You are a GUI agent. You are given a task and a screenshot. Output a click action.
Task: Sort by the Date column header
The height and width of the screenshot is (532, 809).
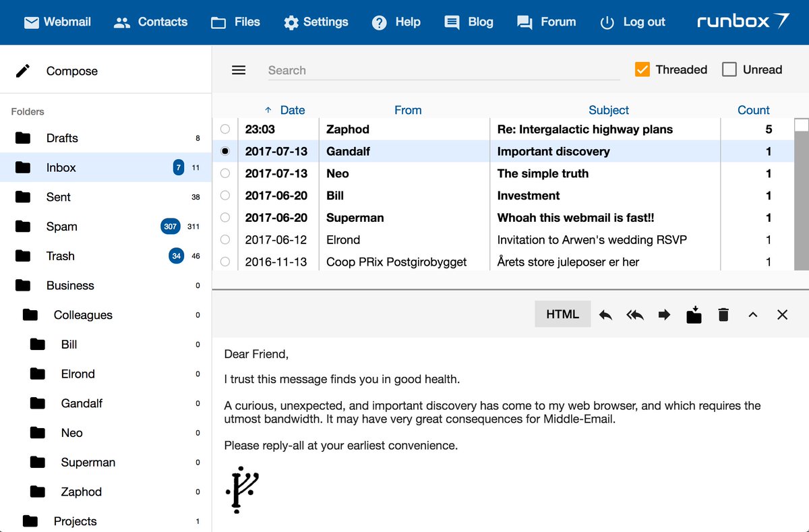point(292,110)
